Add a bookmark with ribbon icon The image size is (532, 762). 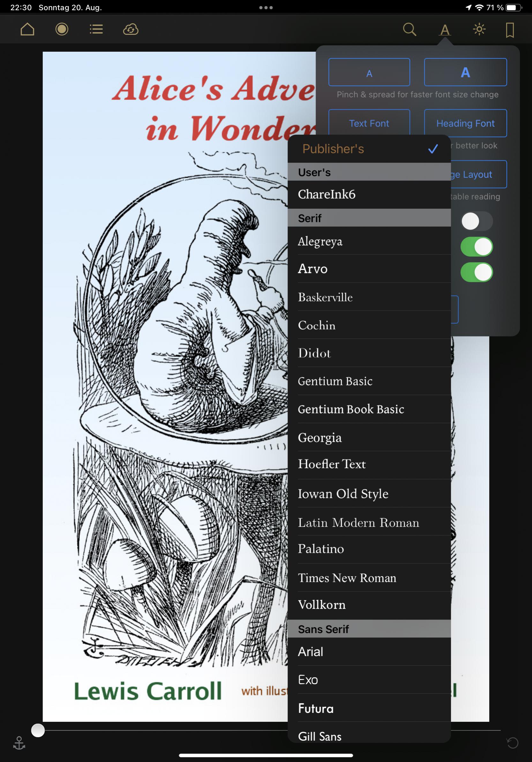[510, 30]
